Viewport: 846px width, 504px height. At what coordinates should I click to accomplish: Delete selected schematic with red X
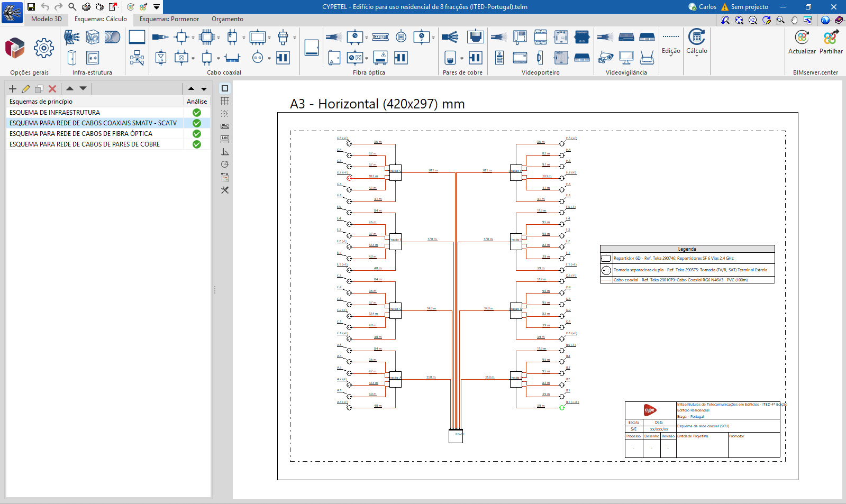pyautogui.click(x=52, y=89)
